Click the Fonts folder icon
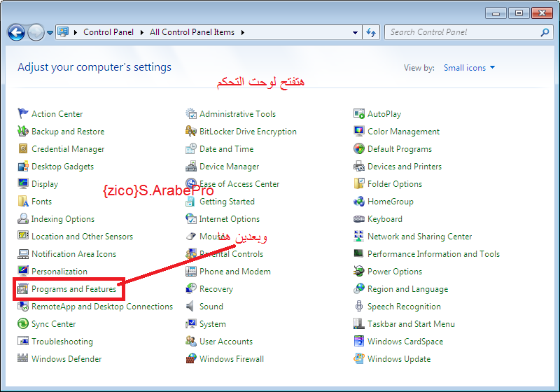This screenshot has width=560, height=392. click(x=23, y=201)
